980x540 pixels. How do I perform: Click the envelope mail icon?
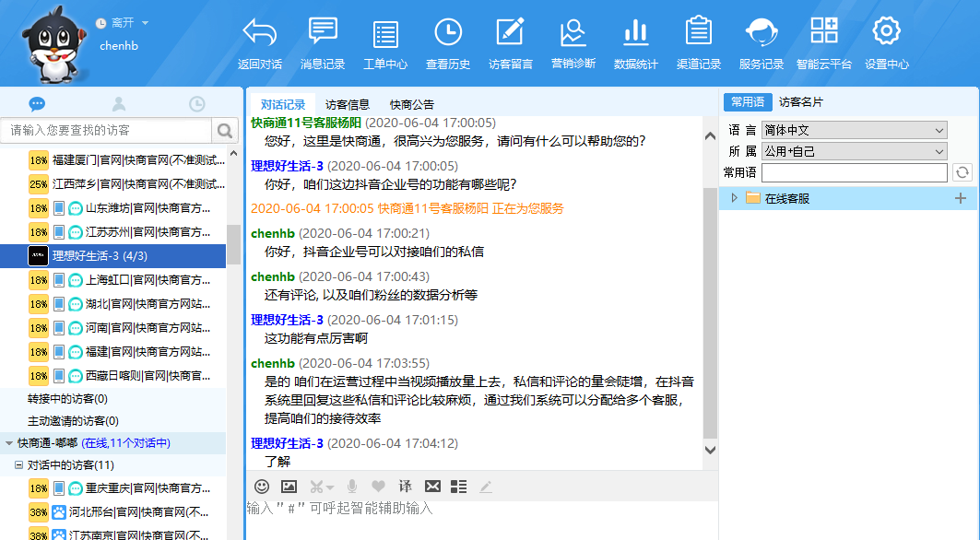(x=432, y=487)
